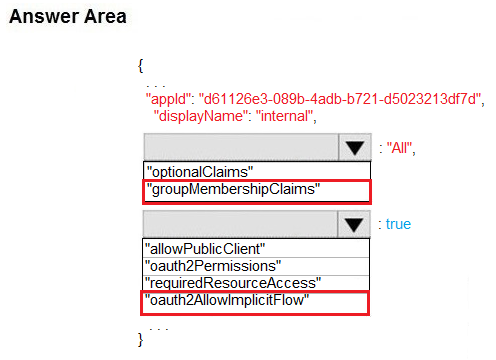This screenshot has height=360, width=496.
Task: Pick the "oauth2AllowImplicitFlow" option
Action: coord(255,303)
